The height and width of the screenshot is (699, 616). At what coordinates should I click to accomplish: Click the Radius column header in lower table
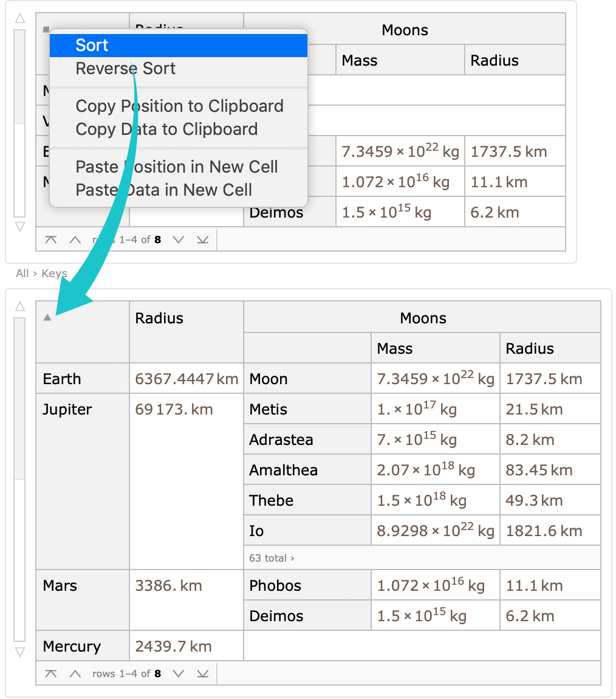point(186,332)
